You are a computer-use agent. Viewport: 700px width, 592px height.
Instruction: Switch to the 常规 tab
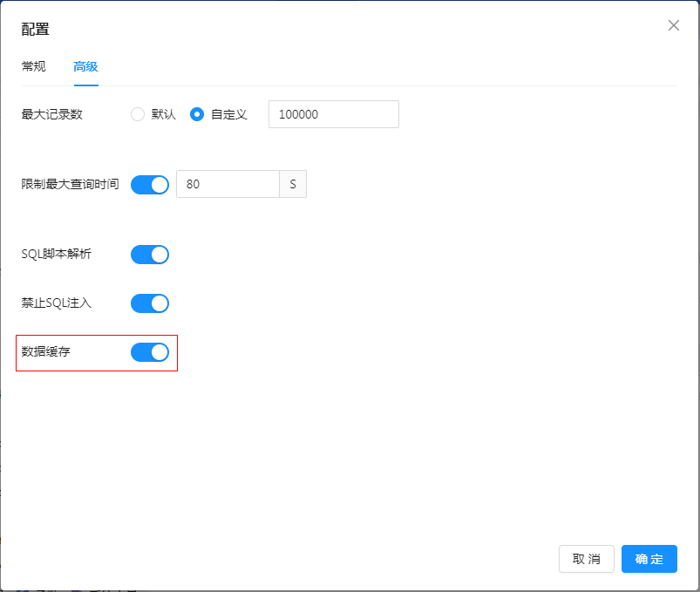[34, 66]
